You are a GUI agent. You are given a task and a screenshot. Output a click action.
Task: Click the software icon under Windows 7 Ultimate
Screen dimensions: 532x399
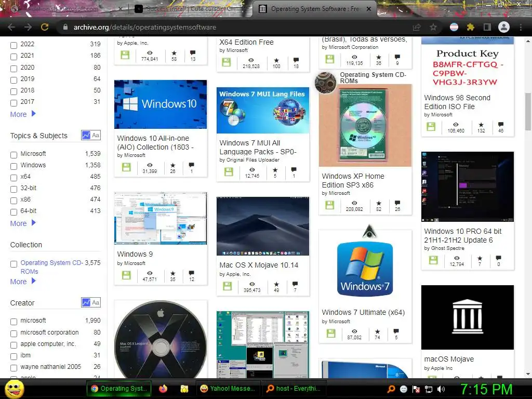click(x=331, y=334)
